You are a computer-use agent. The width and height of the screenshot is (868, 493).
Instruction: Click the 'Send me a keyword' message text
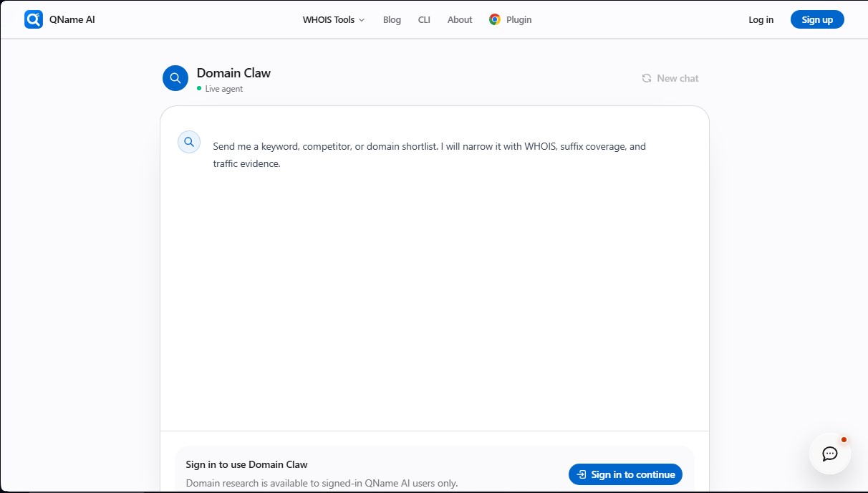coord(430,155)
